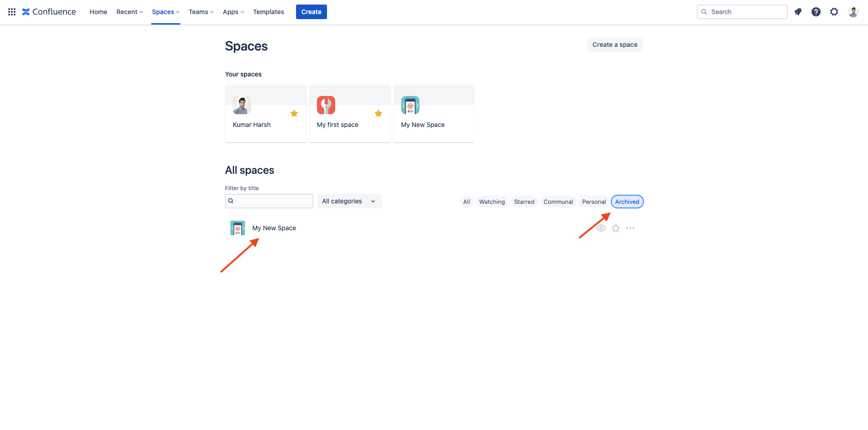Expand the All categories dropdown
This screenshot has width=868, height=430.
click(x=349, y=201)
